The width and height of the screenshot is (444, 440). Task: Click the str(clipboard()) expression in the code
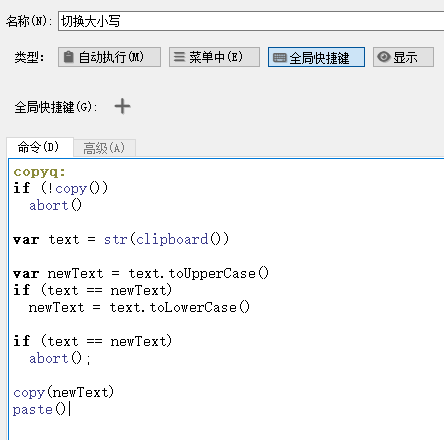coord(166,240)
